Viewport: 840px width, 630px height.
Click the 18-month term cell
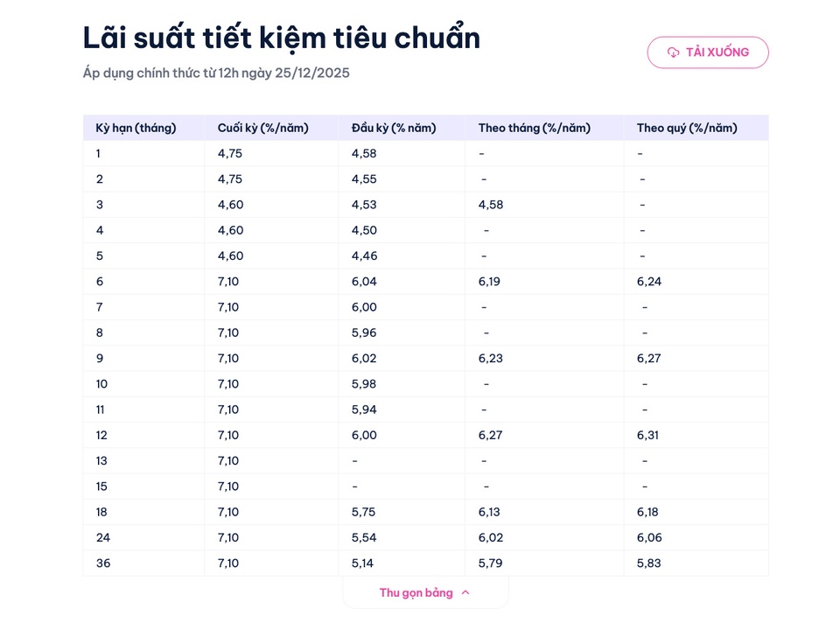pos(103,512)
